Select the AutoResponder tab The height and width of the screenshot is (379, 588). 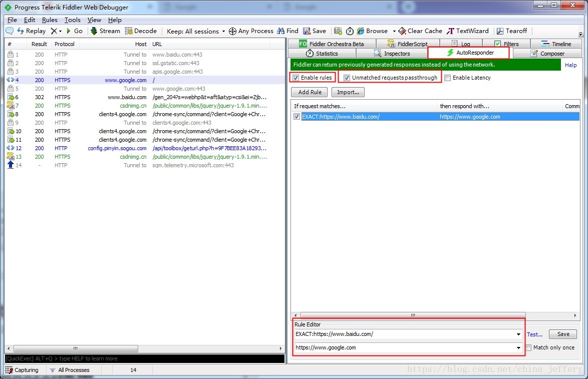(x=468, y=53)
